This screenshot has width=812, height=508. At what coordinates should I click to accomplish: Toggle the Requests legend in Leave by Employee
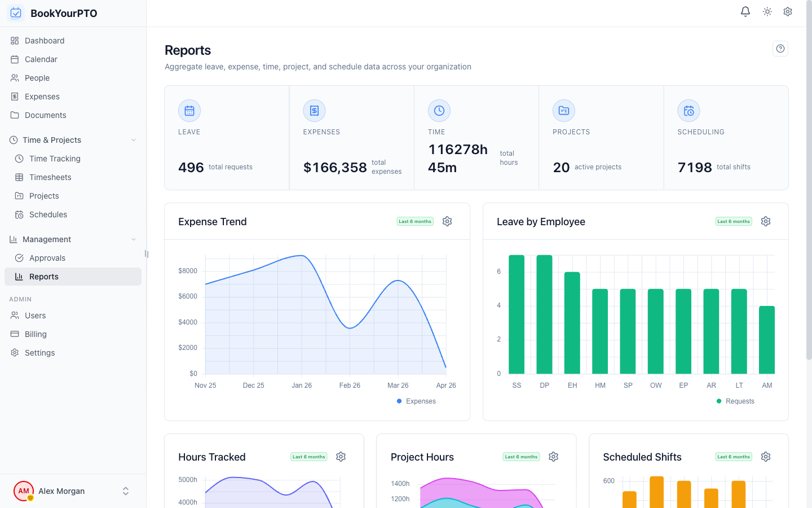coord(735,401)
